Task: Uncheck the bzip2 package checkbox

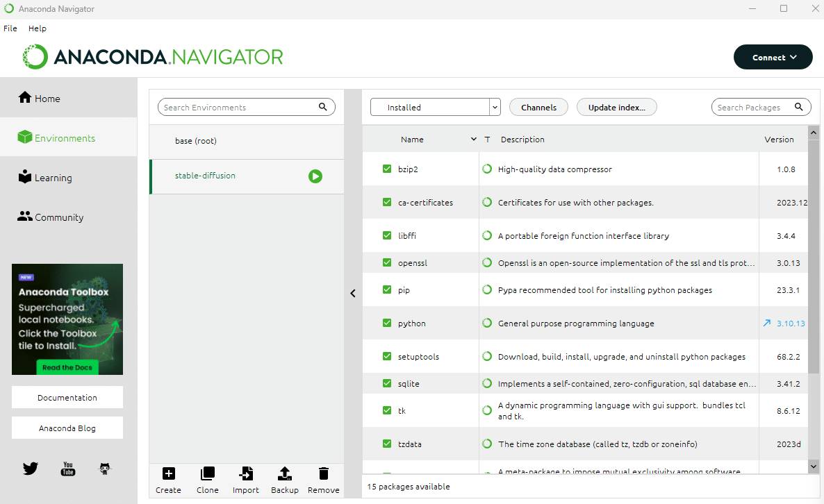Action: pyautogui.click(x=387, y=169)
